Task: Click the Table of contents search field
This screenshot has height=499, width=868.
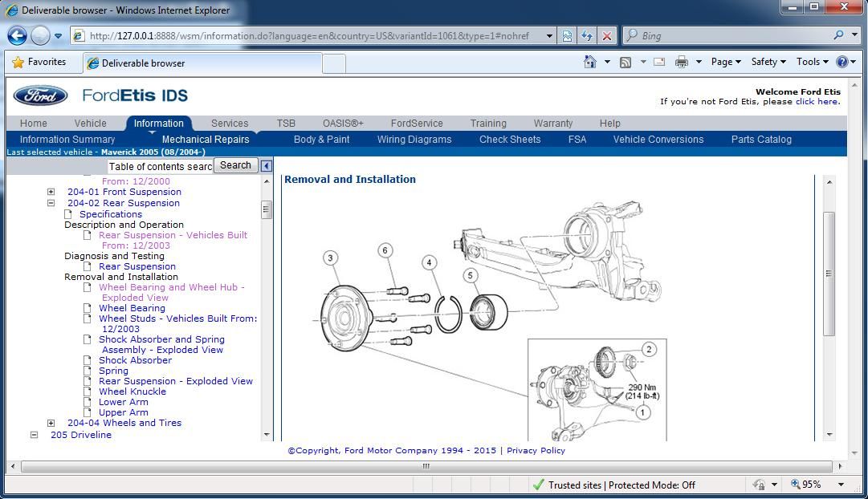Action: pos(160,167)
